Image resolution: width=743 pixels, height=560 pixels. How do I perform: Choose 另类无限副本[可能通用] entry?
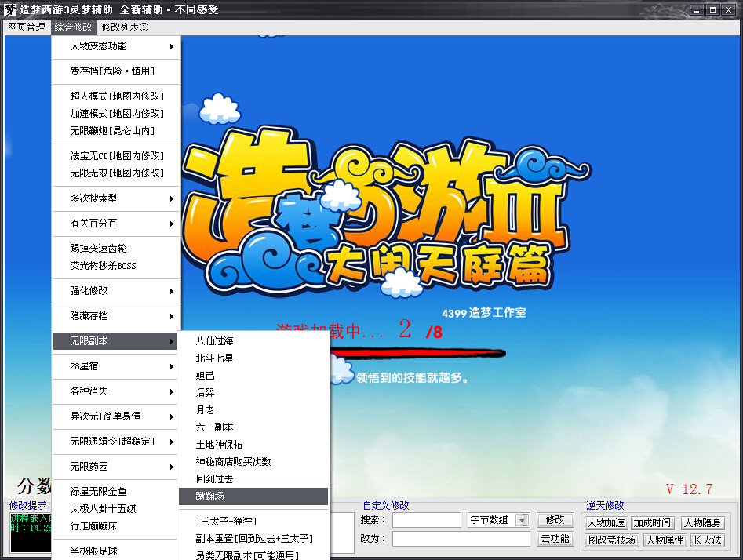pyautogui.click(x=253, y=555)
